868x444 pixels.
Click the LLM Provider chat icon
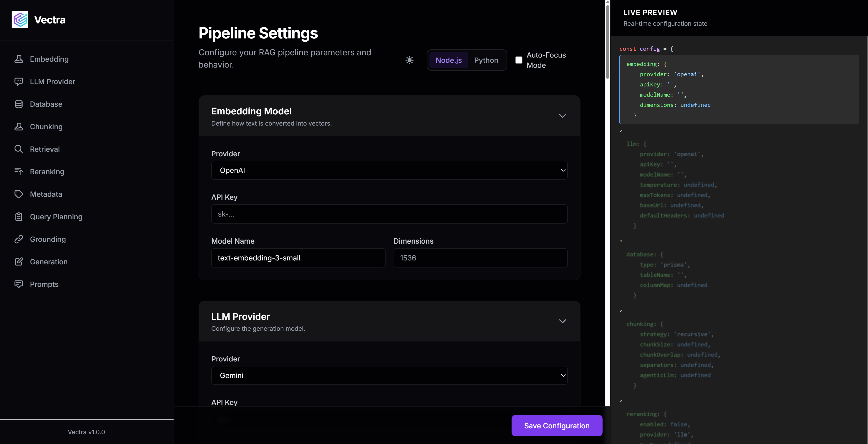click(x=18, y=81)
